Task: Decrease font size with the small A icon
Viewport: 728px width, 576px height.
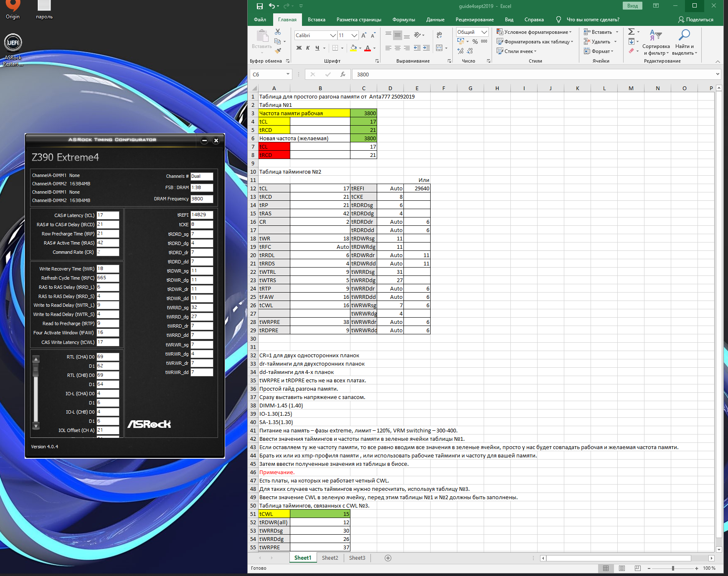Action: point(373,35)
